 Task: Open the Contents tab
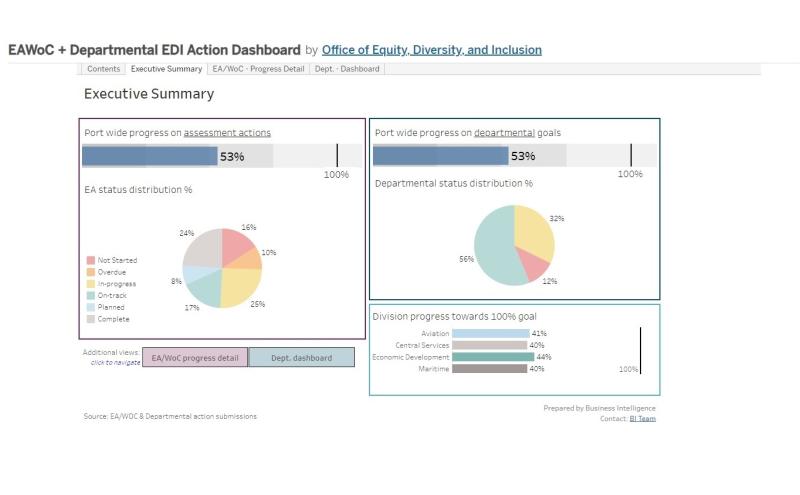point(103,69)
